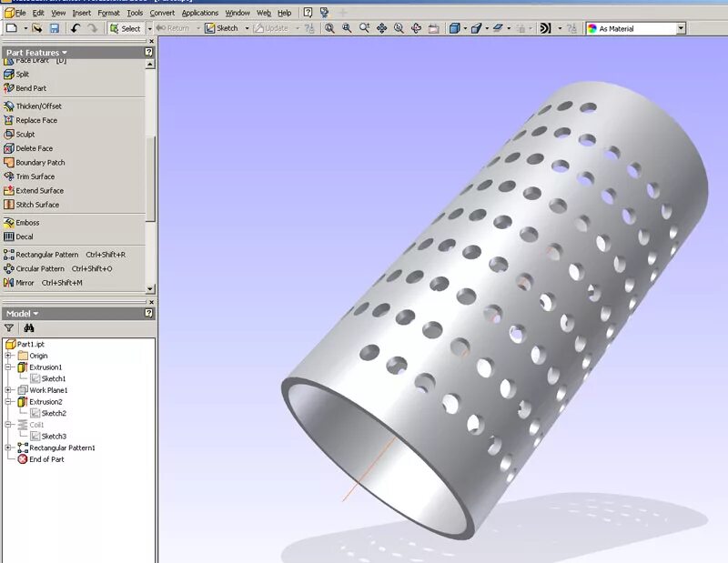The image size is (728, 563).
Task: Open help for the Model browser panel
Action: point(148,313)
